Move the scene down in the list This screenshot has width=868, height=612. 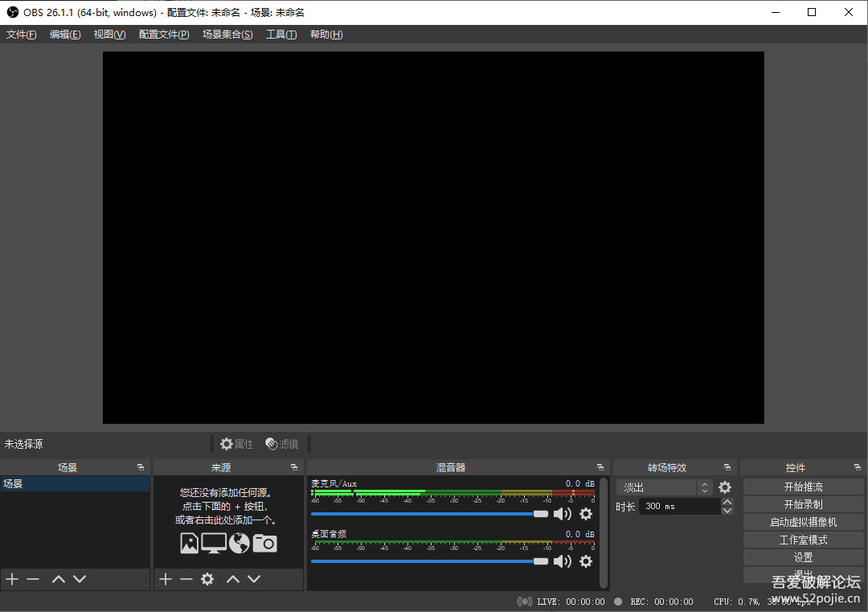click(x=80, y=579)
